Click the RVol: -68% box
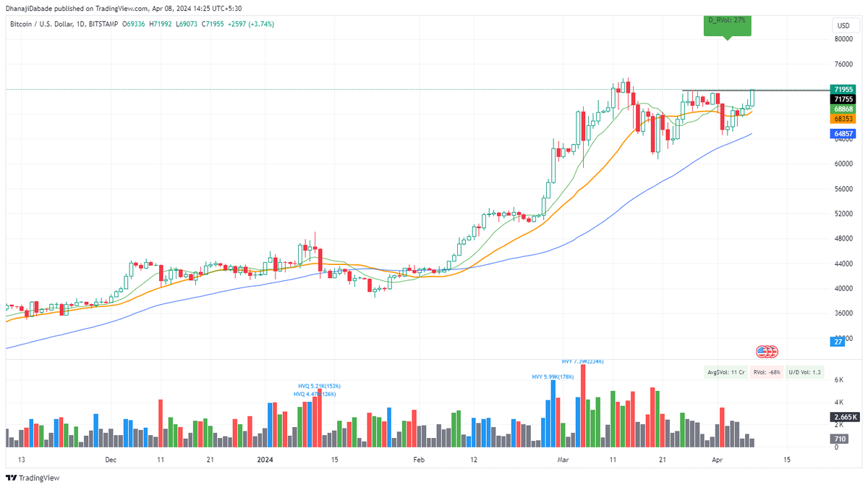This screenshot has width=868, height=488. [766, 372]
